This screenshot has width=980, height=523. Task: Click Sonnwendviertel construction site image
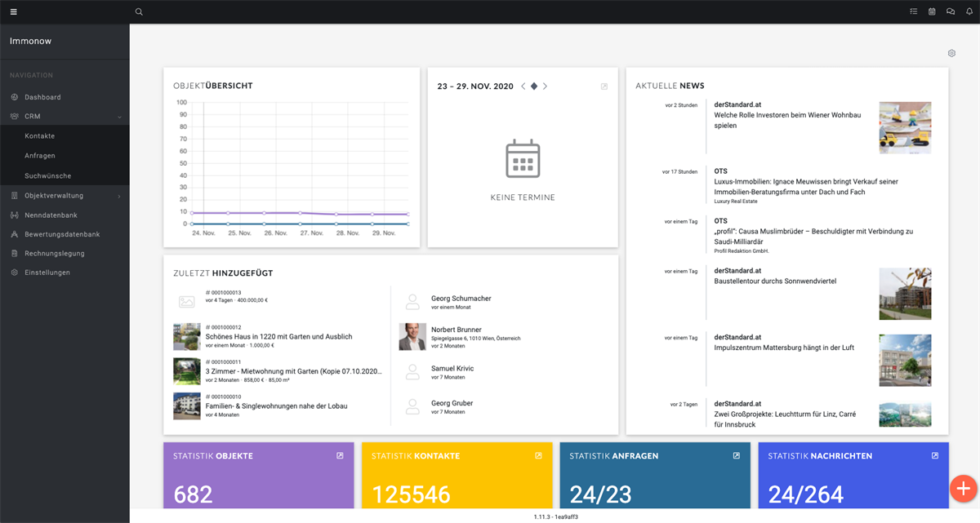905,294
